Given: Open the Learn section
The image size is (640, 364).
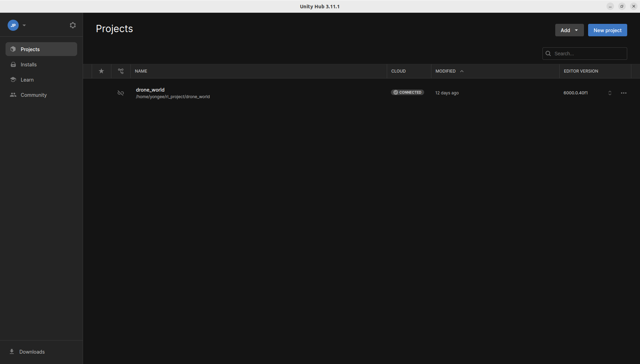Looking at the screenshot, I should point(41,80).
